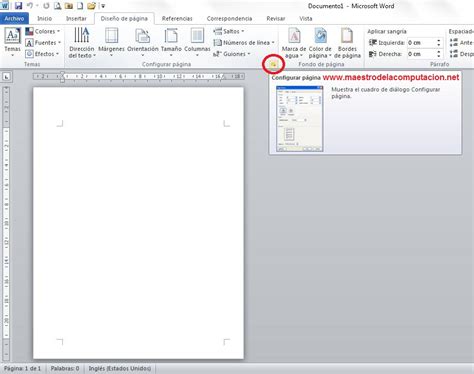Switch to the Inicio tab
Screen dimensions: 474x374
point(44,18)
